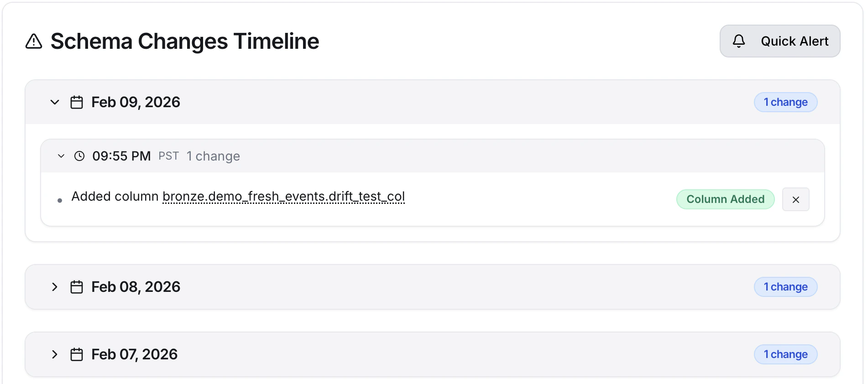
Task: Click the bell icon in Quick Alert
Action: [740, 41]
